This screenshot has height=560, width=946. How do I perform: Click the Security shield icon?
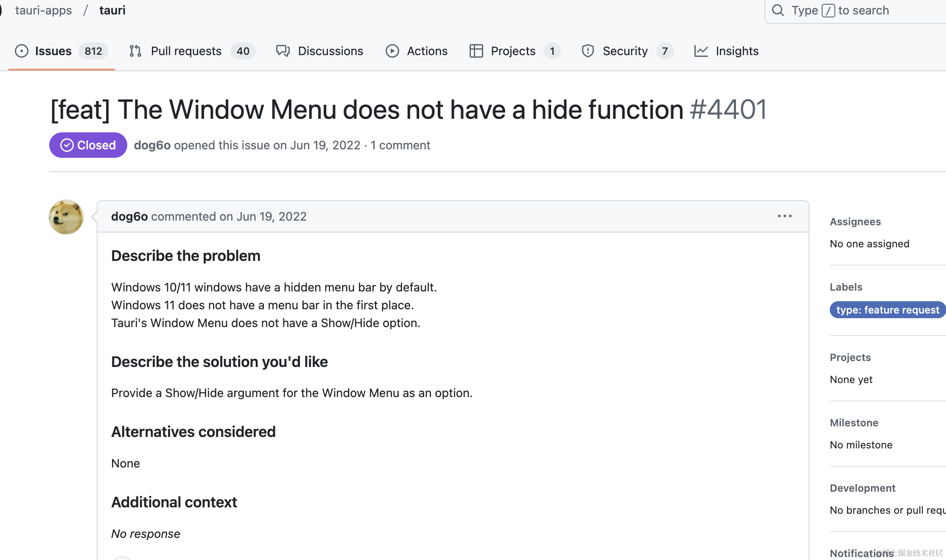coord(588,51)
